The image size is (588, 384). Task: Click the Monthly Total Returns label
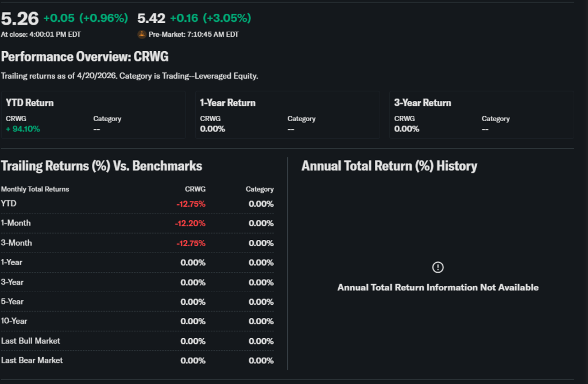(35, 189)
